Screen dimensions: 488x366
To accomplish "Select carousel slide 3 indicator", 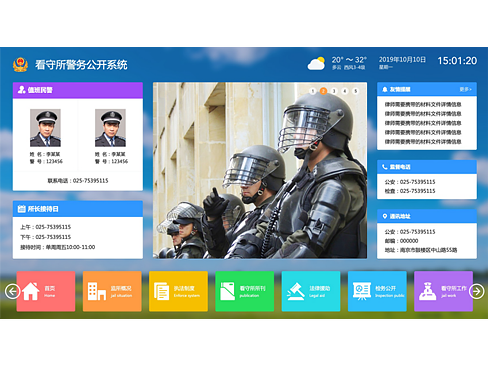I will [x=334, y=91].
